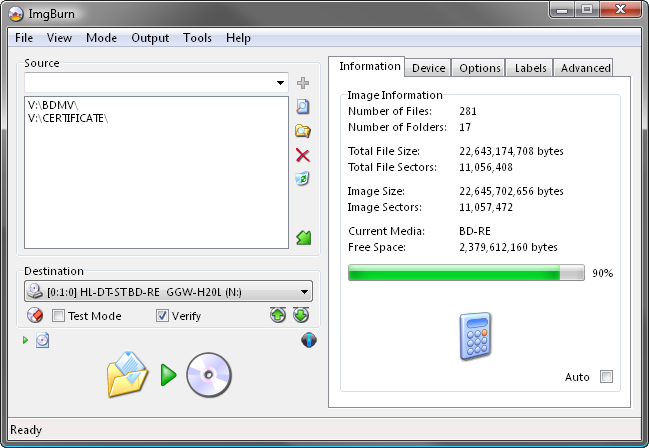Switch to the Device tab
The width and height of the screenshot is (649, 448).
(428, 68)
